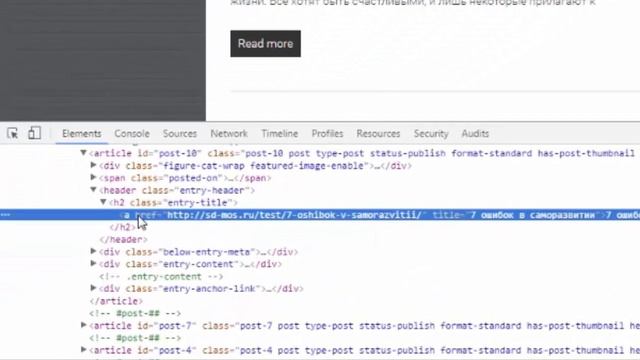The image size is (640, 360).
Task: Click the id "post-4" attribute value
Action: [177, 350]
